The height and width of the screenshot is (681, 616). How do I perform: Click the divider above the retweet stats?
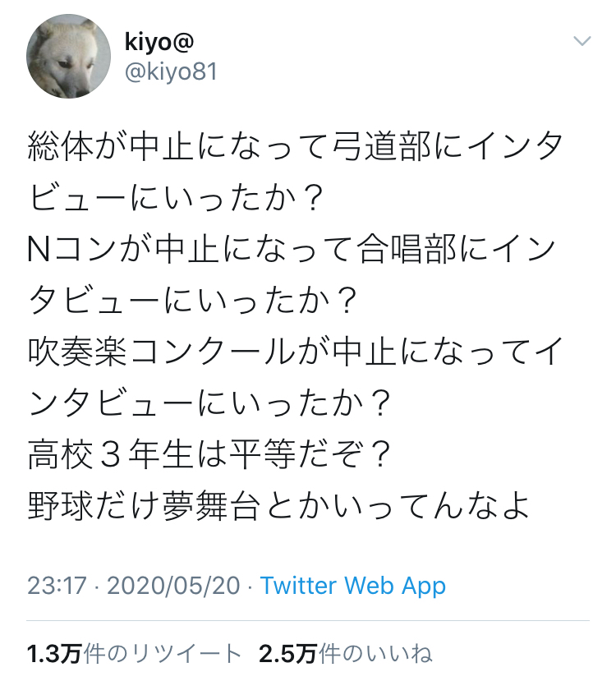[308, 621]
